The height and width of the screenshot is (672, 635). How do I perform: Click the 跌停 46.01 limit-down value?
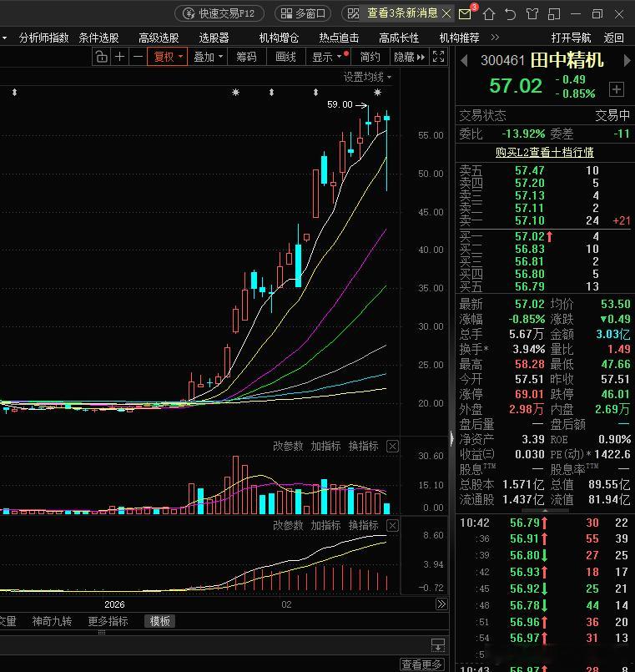coord(615,394)
